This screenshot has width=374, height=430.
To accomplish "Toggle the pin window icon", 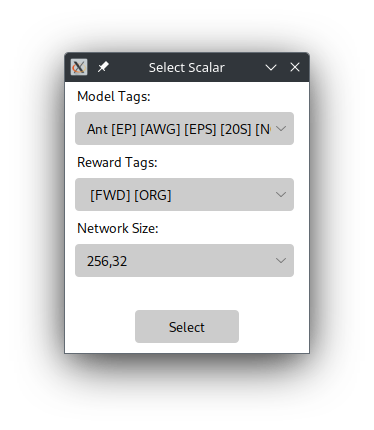I will 103,67.
